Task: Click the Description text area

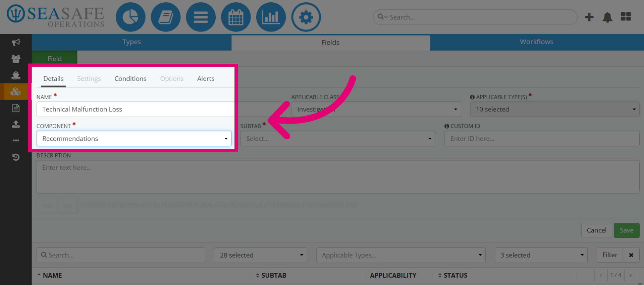Action: coord(338,177)
